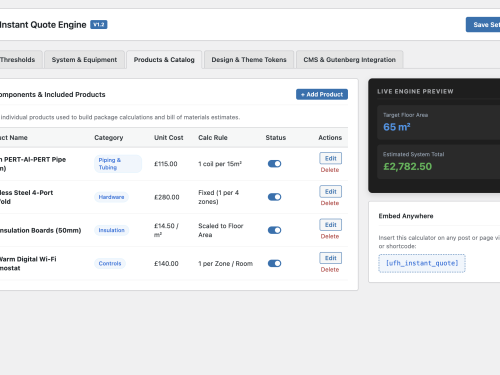Click the ufh_instant_quote shortcode box
This screenshot has width=500, height=375.
422,263
